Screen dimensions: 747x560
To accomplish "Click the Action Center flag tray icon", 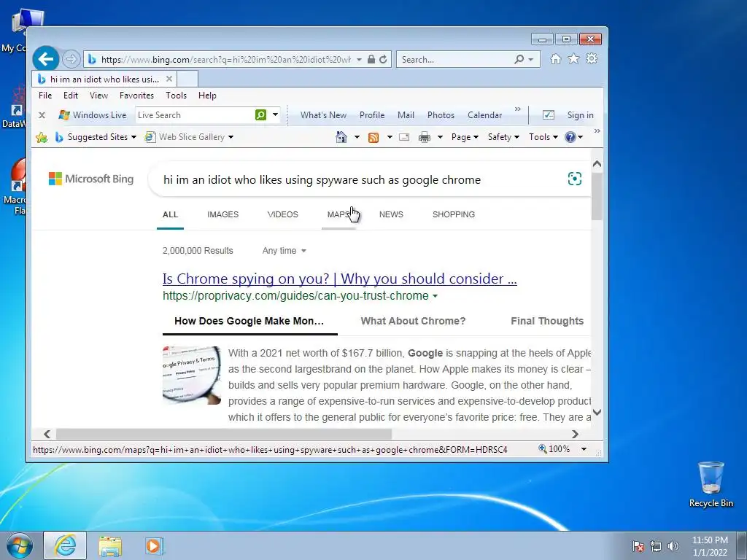I will 638,546.
